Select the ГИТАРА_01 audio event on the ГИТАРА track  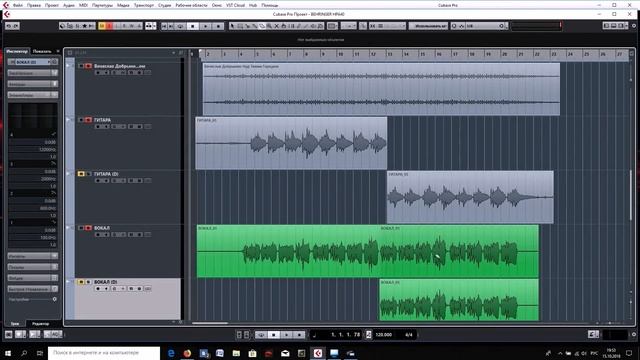tap(291, 143)
